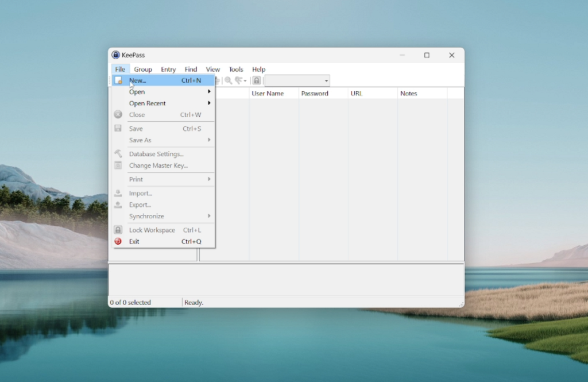
Task: Click the Change Master Key icon
Action: coord(118,165)
